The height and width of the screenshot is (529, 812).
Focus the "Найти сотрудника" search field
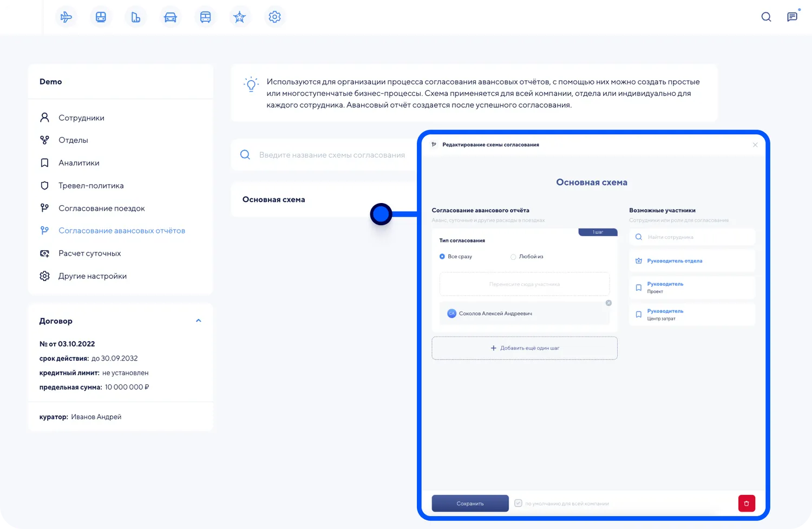(x=692, y=237)
